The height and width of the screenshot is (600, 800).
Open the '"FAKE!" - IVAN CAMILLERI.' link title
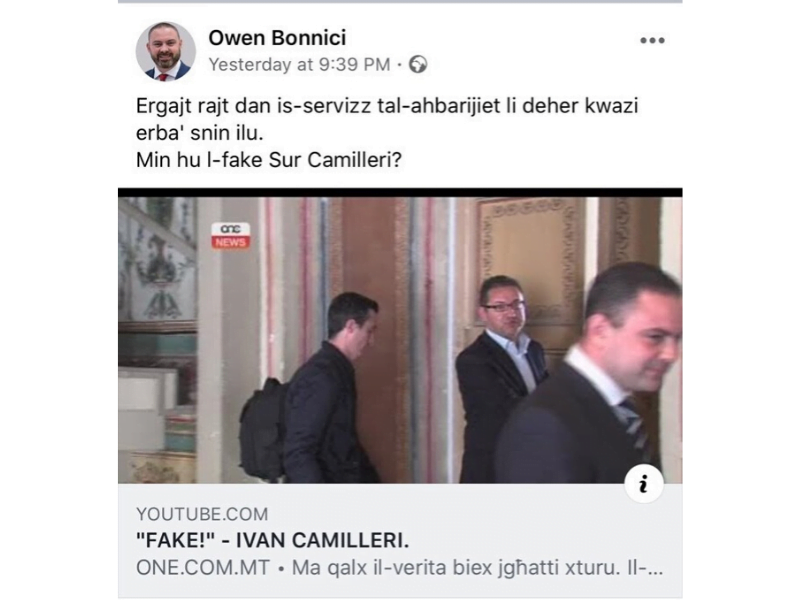tap(272, 540)
